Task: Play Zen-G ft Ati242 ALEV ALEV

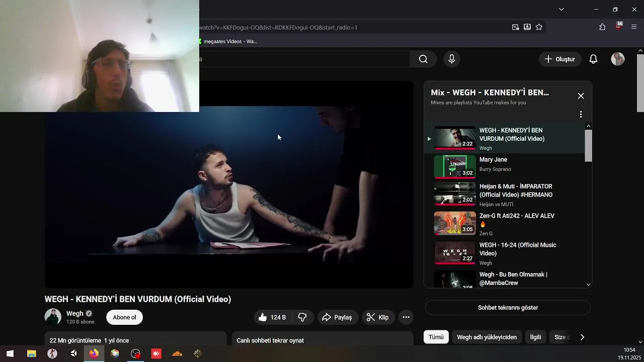Action: coord(506,224)
